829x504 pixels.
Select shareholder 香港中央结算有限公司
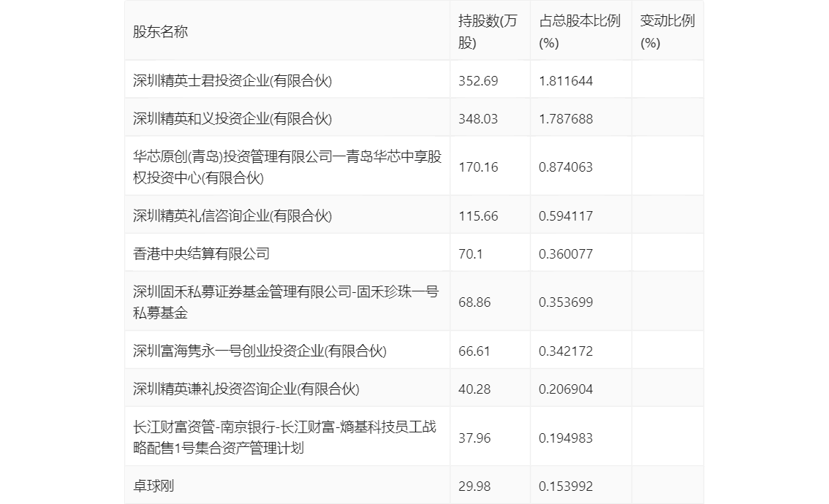(202, 253)
